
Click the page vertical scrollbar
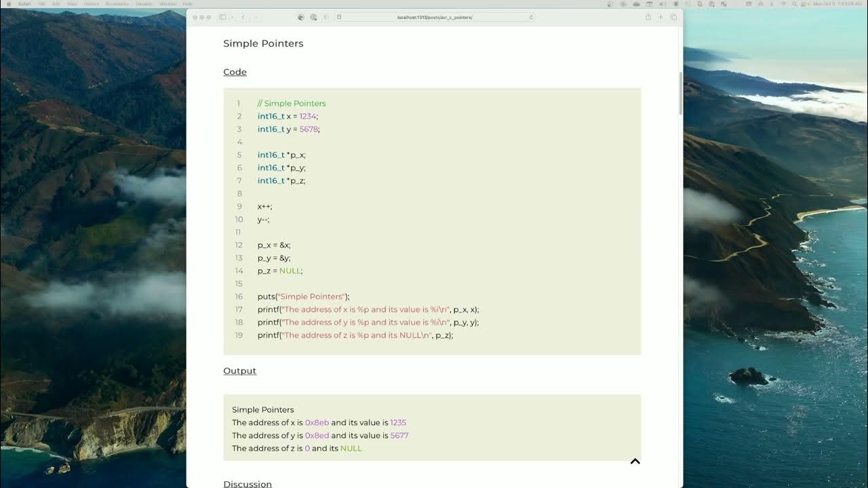[x=681, y=94]
